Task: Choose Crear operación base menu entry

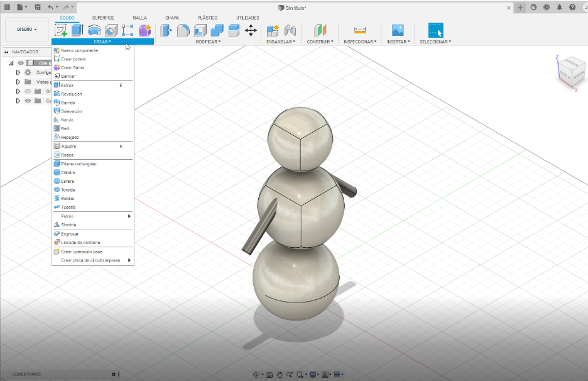Action: tap(92, 252)
